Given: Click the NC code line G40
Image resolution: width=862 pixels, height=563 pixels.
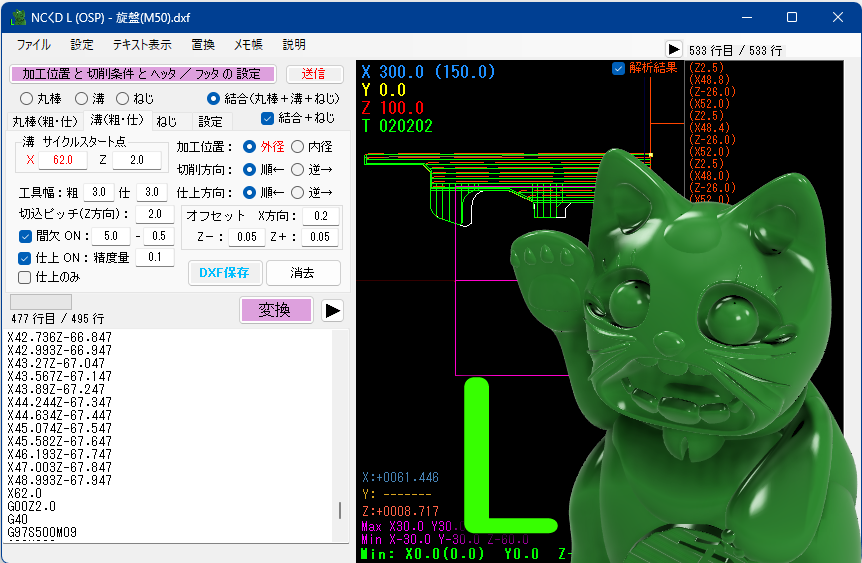Looking at the screenshot, I should pos(18,519).
